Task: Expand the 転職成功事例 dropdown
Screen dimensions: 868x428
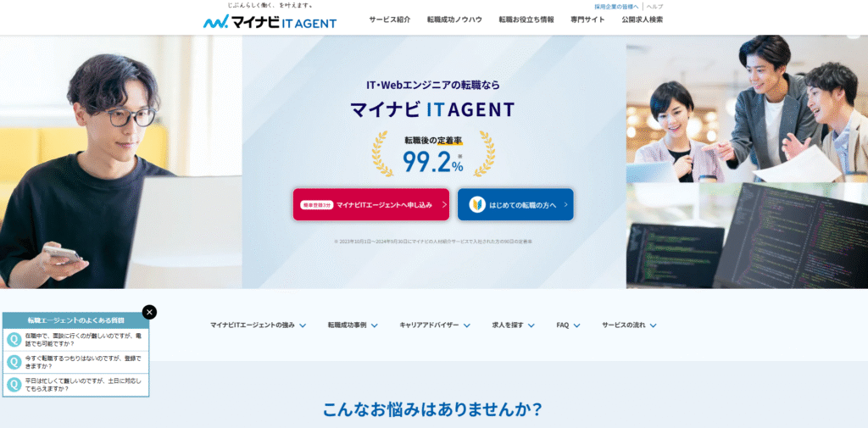Action: pos(375,325)
